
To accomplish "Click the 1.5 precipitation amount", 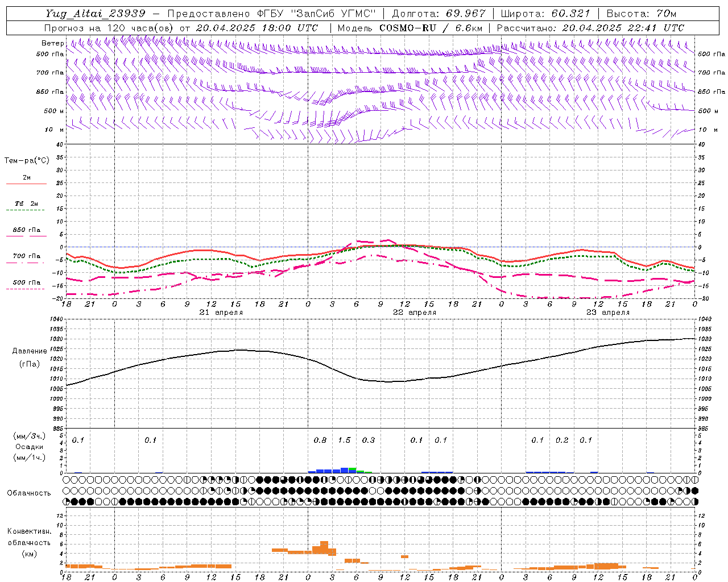I will [344, 440].
